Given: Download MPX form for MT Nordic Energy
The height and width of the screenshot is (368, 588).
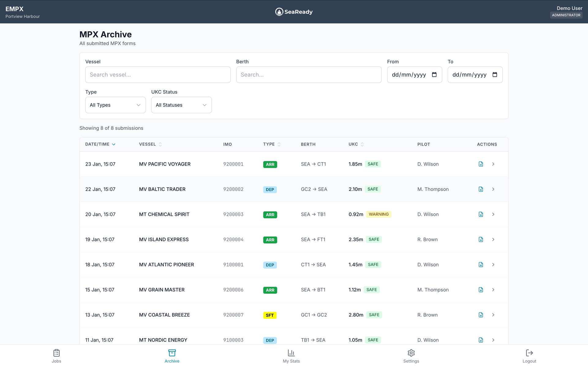Looking at the screenshot, I should point(481,340).
